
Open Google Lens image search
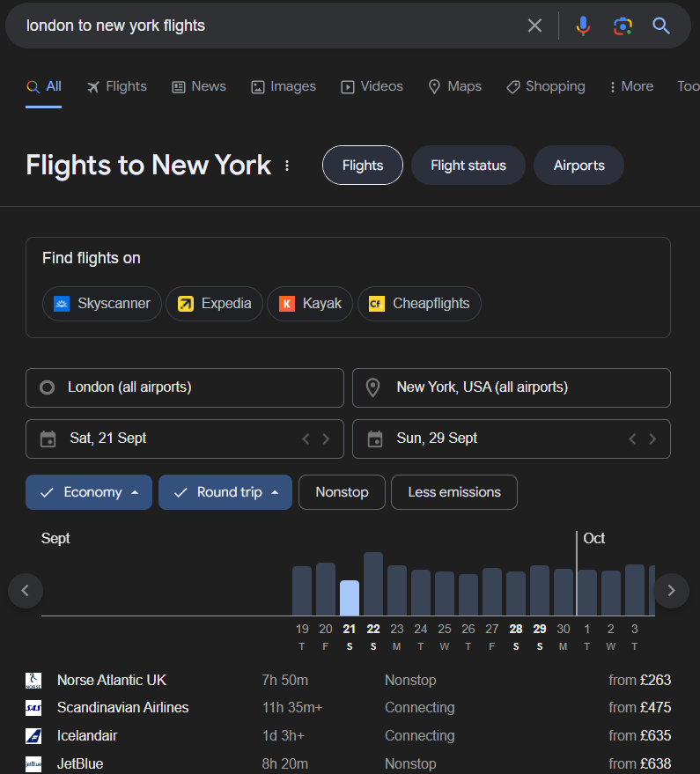tap(623, 26)
